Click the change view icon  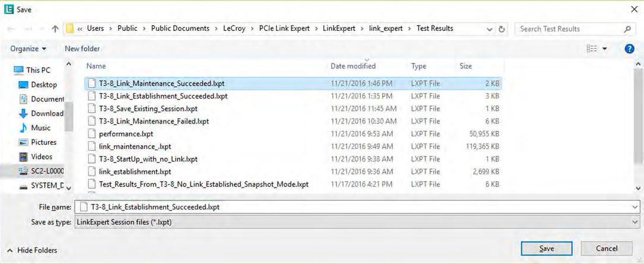tap(591, 49)
